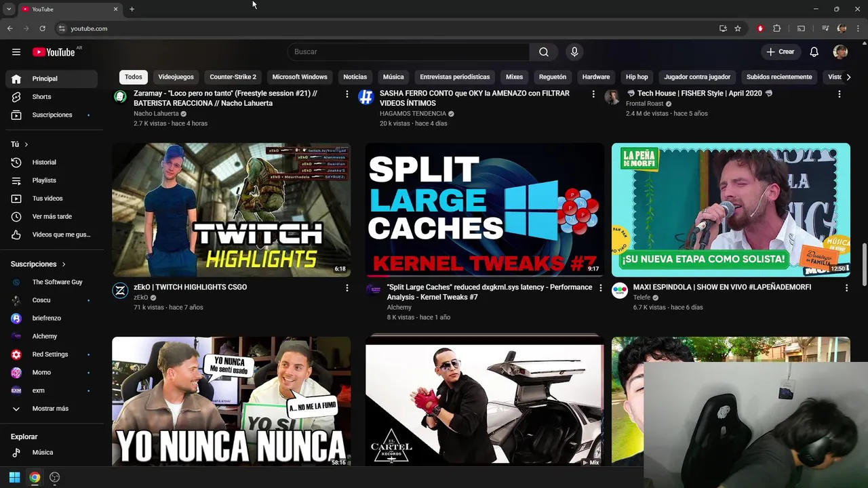Image resolution: width=868 pixels, height=488 pixels.
Task: Go back in browser
Action: click(x=9, y=28)
